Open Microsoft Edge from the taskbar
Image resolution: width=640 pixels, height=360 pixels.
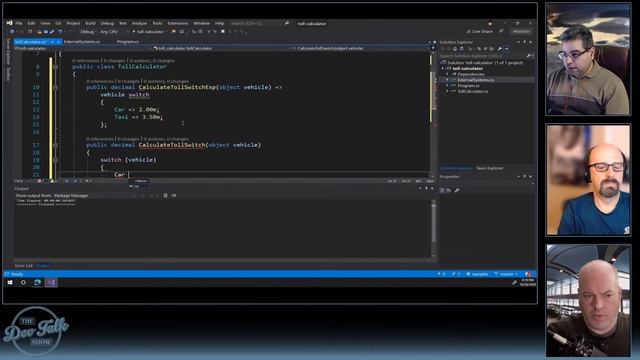tap(38, 282)
